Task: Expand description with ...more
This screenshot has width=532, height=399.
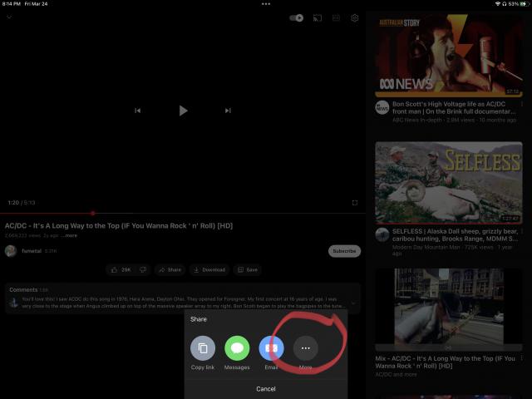Action: tap(70, 235)
